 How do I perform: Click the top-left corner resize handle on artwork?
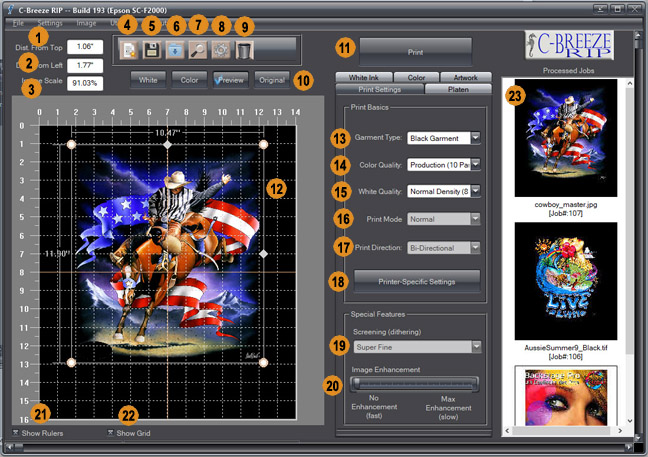[x=71, y=145]
